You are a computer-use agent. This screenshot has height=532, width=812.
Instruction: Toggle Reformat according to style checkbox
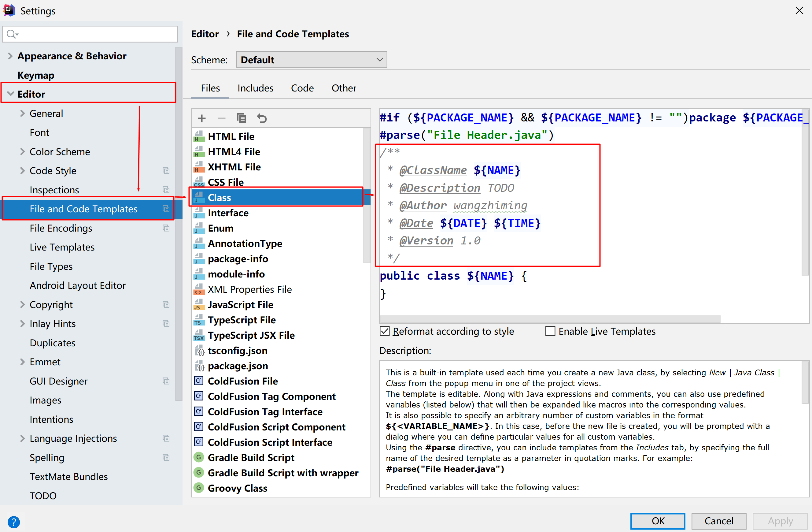(385, 331)
